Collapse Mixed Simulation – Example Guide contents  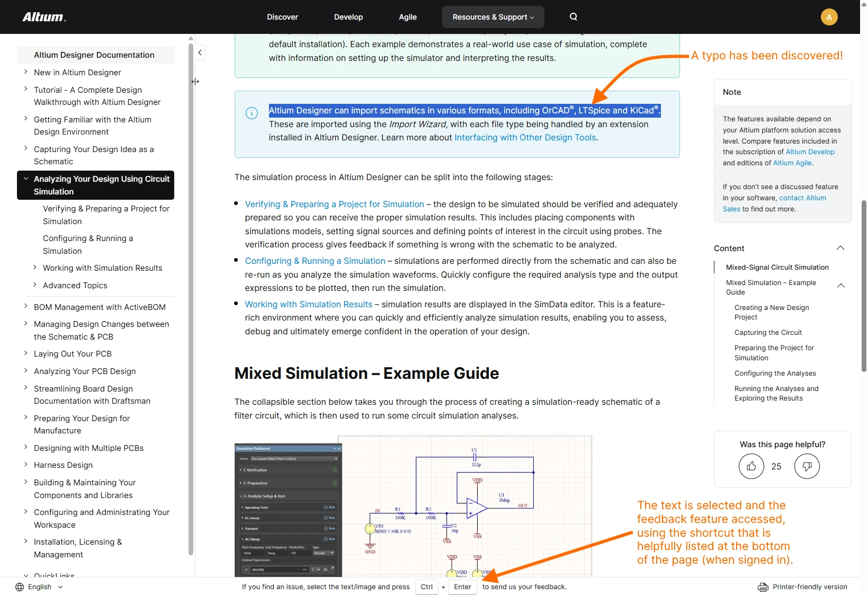point(840,286)
